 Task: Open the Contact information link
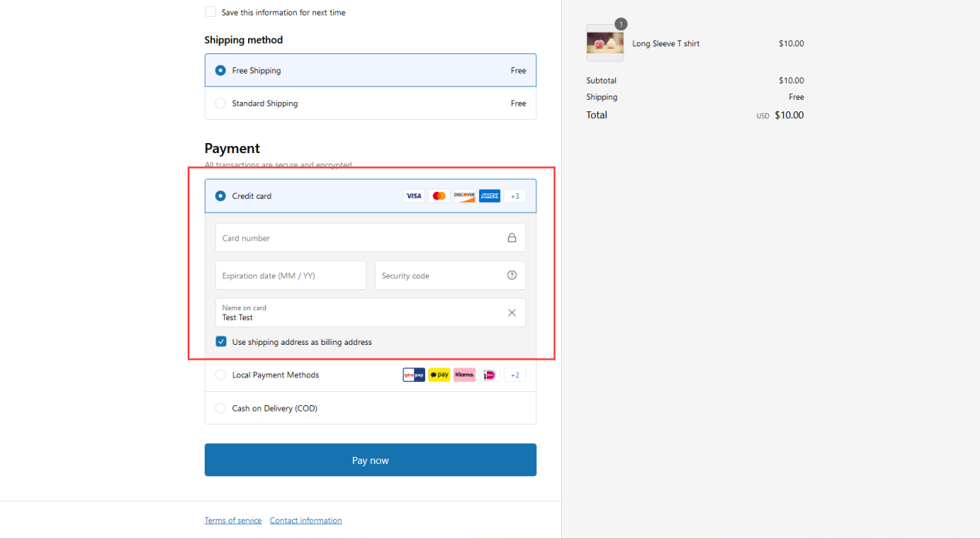(x=305, y=520)
